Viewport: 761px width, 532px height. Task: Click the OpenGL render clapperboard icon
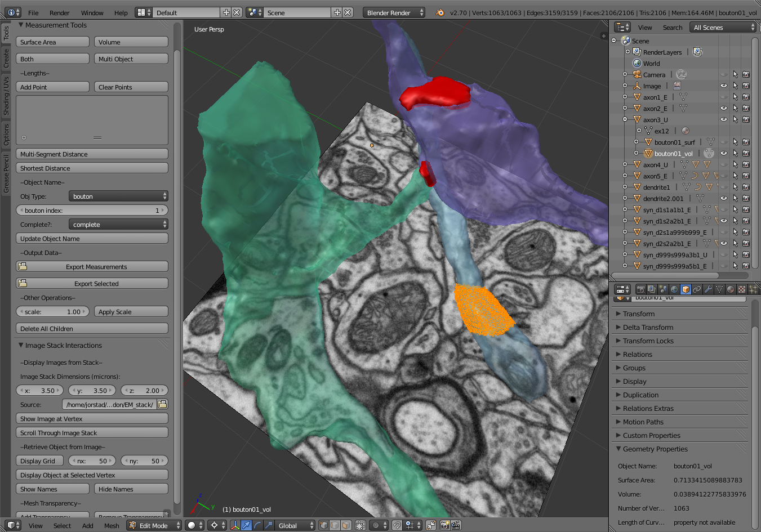(456, 525)
